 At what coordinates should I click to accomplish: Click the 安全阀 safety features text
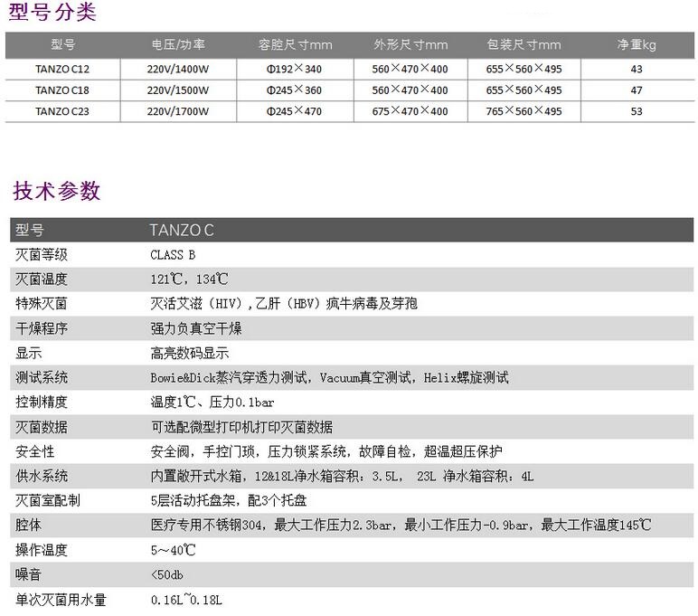pyautogui.click(x=326, y=451)
